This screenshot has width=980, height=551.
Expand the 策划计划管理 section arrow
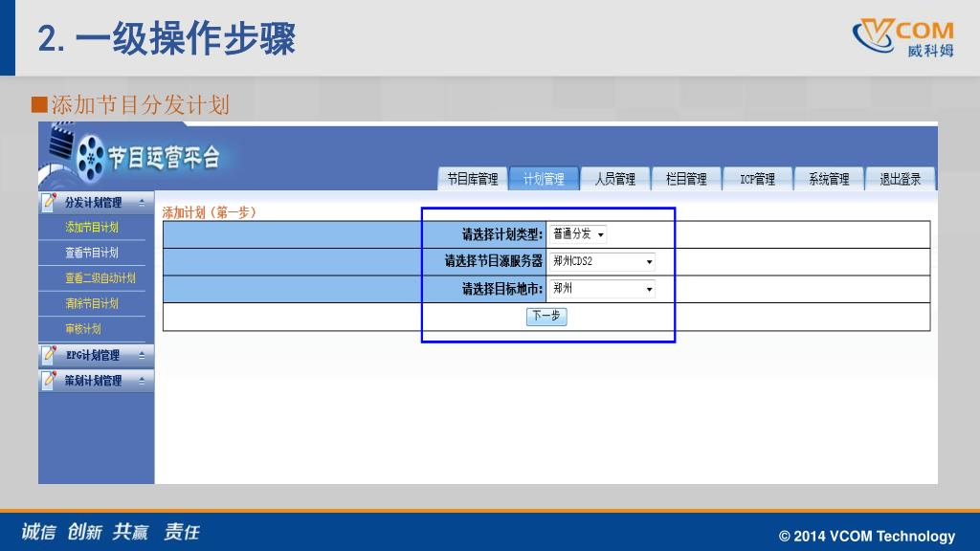[x=142, y=381]
